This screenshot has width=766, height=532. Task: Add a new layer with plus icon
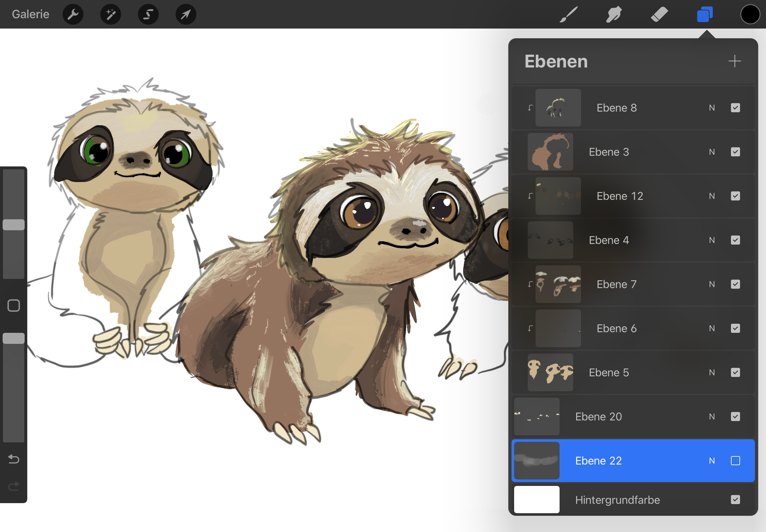pyautogui.click(x=734, y=61)
